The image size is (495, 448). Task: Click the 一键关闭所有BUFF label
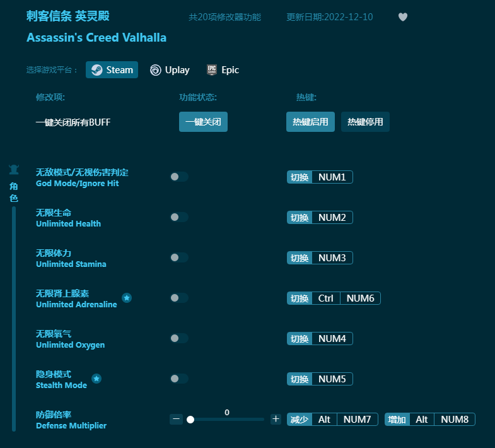(73, 122)
